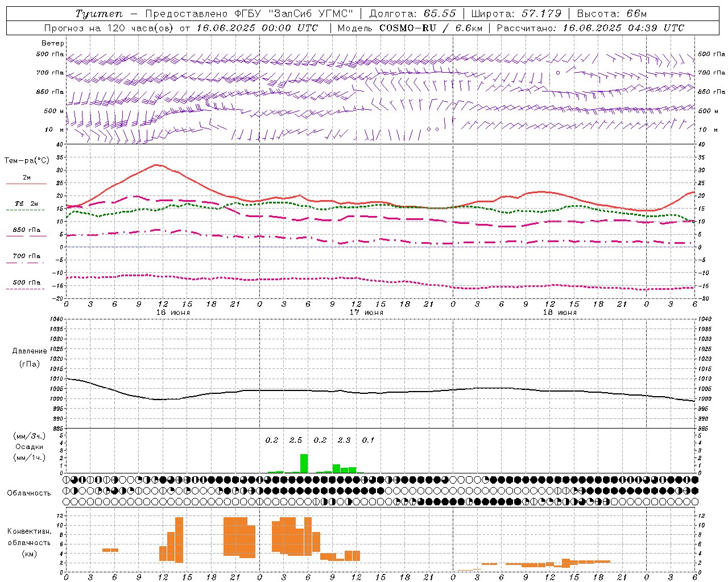Click the 'Tyumen' station title
The image size is (728, 582).
[98, 14]
